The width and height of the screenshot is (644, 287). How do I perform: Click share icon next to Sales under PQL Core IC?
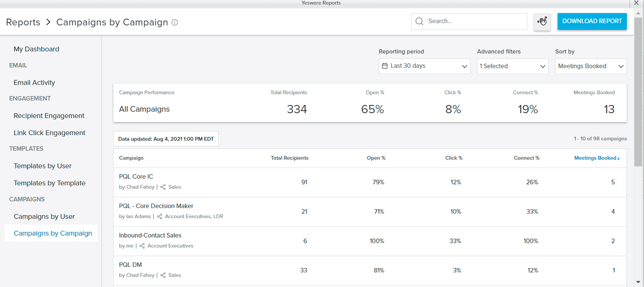point(163,187)
